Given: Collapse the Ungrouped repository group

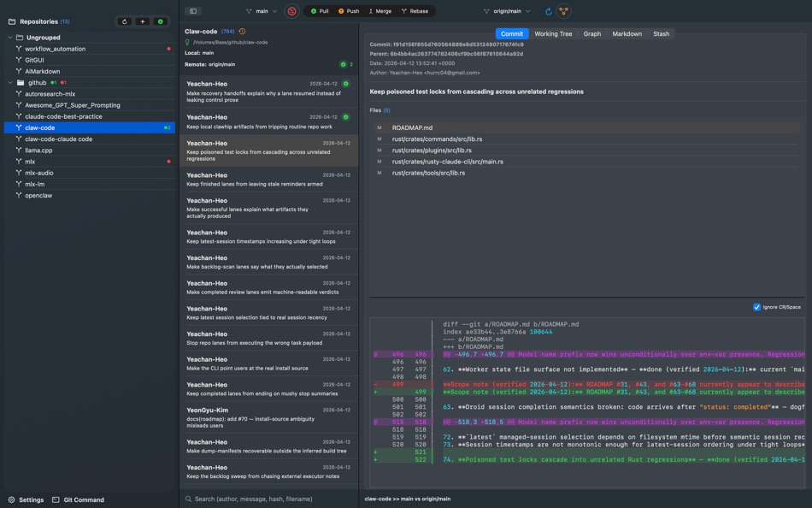Looking at the screenshot, I should (10, 38).
